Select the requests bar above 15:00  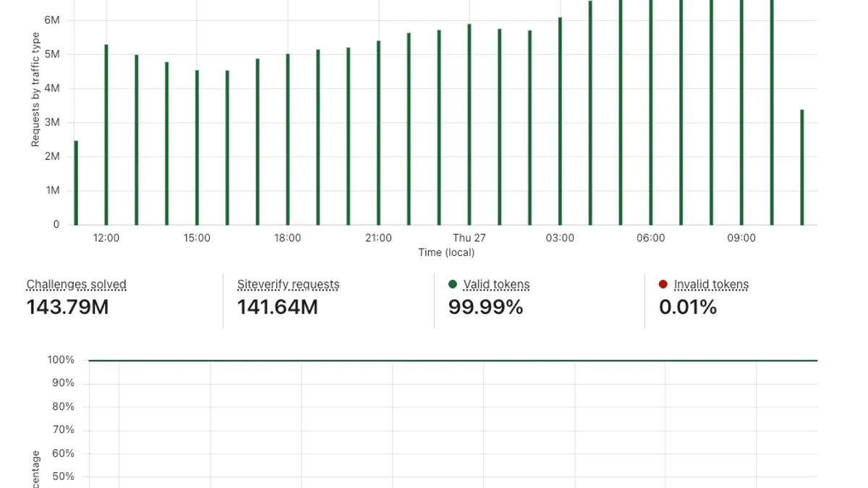tap(197, 147)
